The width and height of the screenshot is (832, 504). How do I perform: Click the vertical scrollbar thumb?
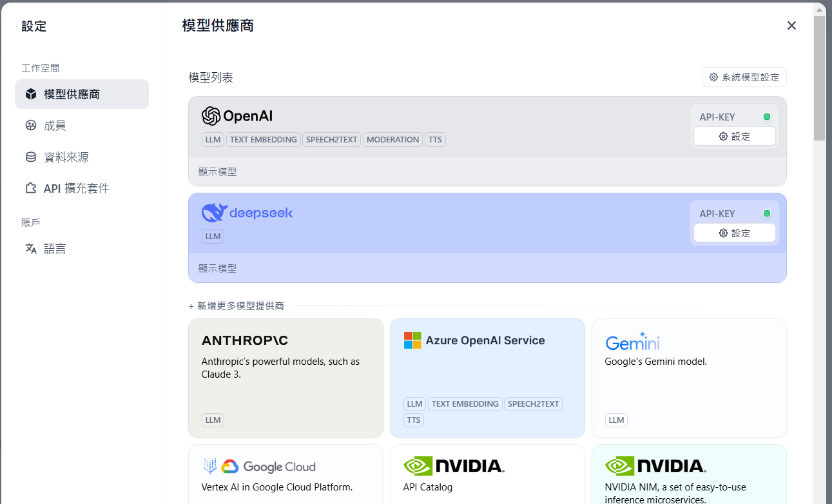click(x=819, y=77)
